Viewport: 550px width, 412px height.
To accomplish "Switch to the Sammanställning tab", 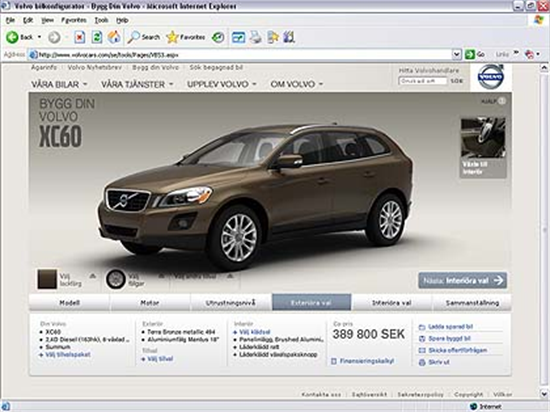I will pyautogui.click(x=472, y=303).
